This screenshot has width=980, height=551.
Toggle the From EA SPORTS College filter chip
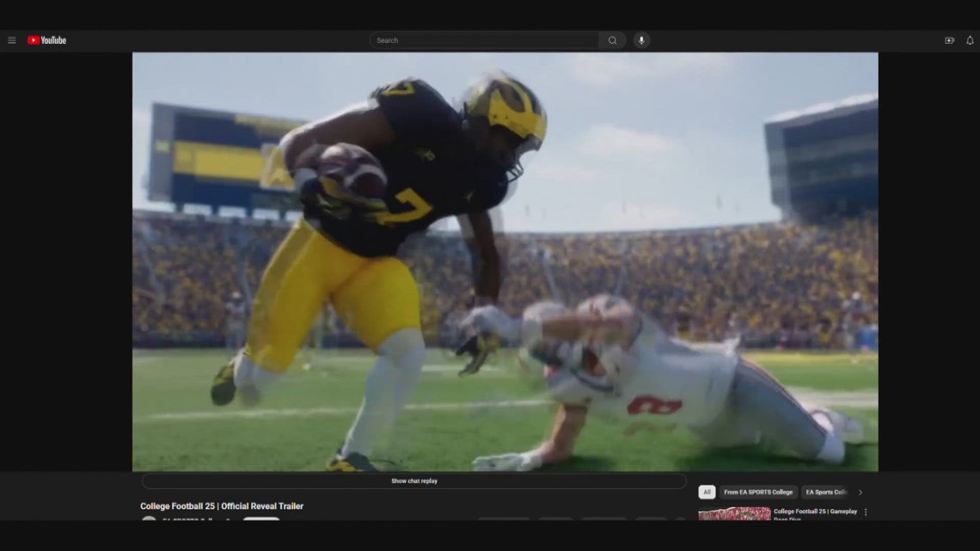(x=757, y=492)
